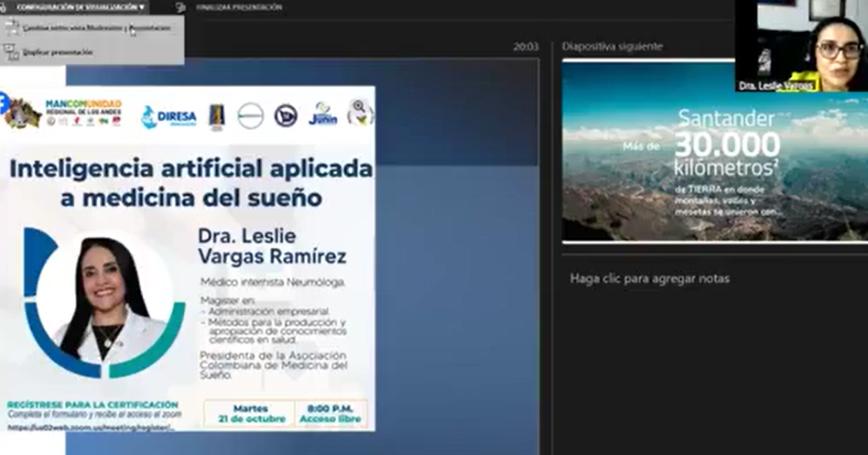Click the icon left of Finalizar presentación
This screenshot has width=868, height=455.
coord(180,7)
